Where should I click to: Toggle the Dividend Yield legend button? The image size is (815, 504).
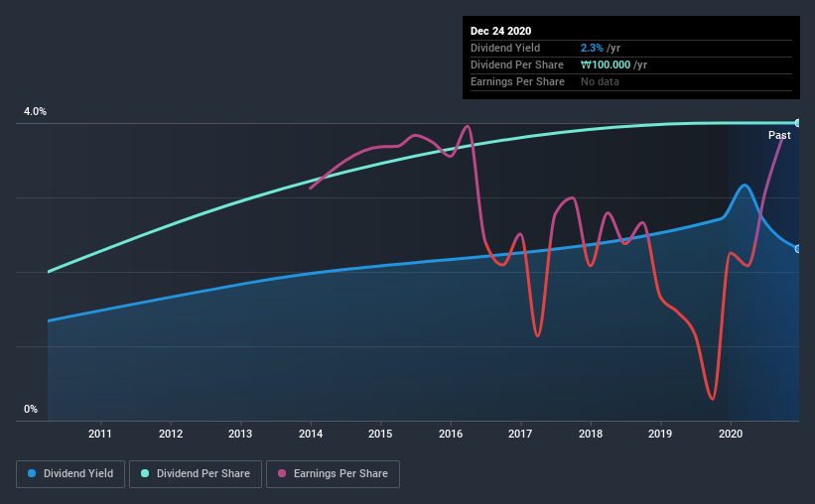[x=70, y=474]
